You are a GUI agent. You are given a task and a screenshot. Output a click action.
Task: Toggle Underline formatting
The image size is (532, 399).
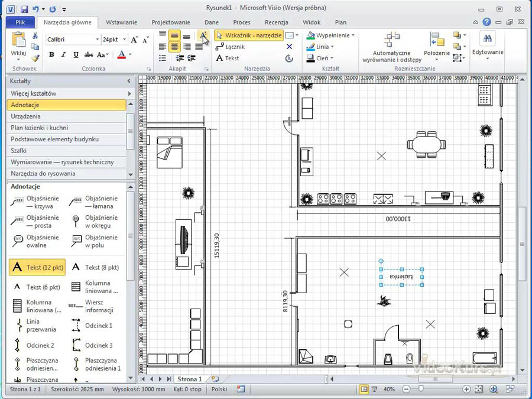click(76, 54)
